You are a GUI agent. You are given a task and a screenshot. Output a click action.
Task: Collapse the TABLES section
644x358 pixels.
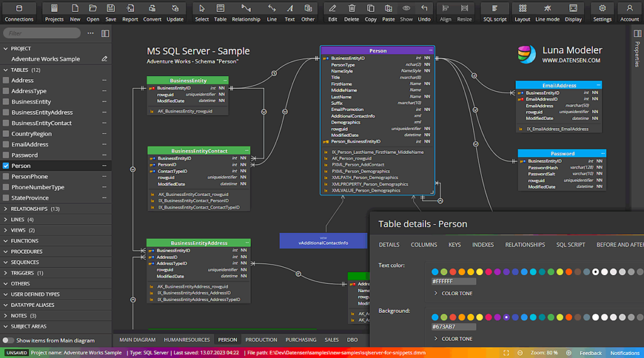click(6, 70)
